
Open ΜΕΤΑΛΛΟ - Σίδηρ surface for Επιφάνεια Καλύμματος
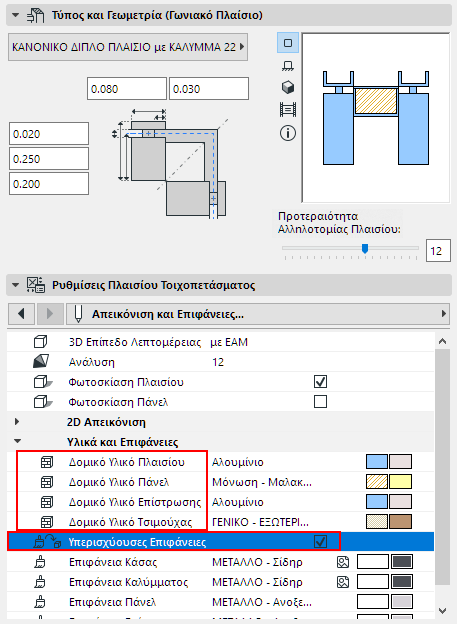point(258,582)
